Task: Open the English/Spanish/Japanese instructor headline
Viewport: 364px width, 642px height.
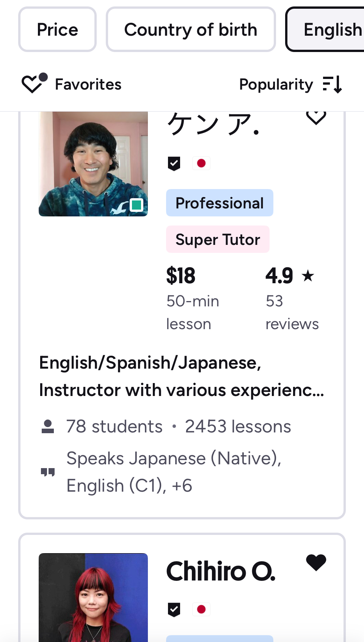Action: tap(182, 376)
